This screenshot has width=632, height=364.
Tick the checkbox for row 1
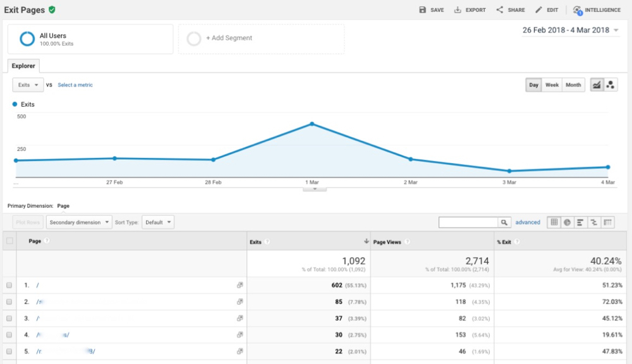pyautogui.click(x=9, y=286)
